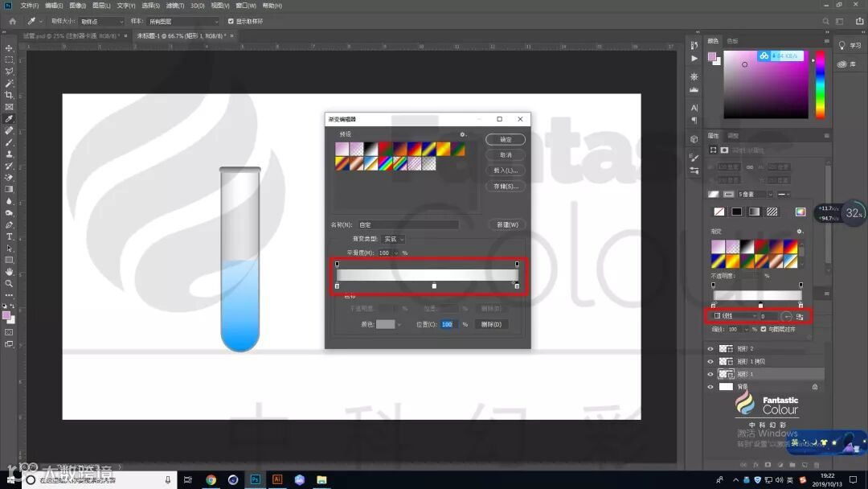The image size is (868, 489).
Task: Select the Frame tool
Action: pyautogui.click(x=9, y=107)
